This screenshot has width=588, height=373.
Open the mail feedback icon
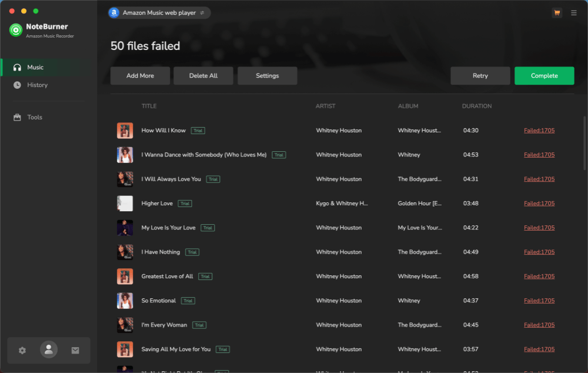(x=75, y=350)
